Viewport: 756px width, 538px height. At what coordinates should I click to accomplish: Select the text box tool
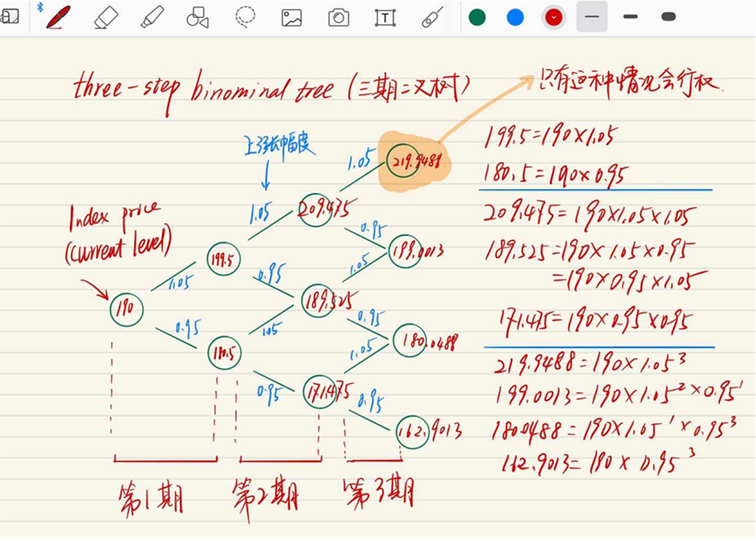pyautogui.click(x=385, y=17)
